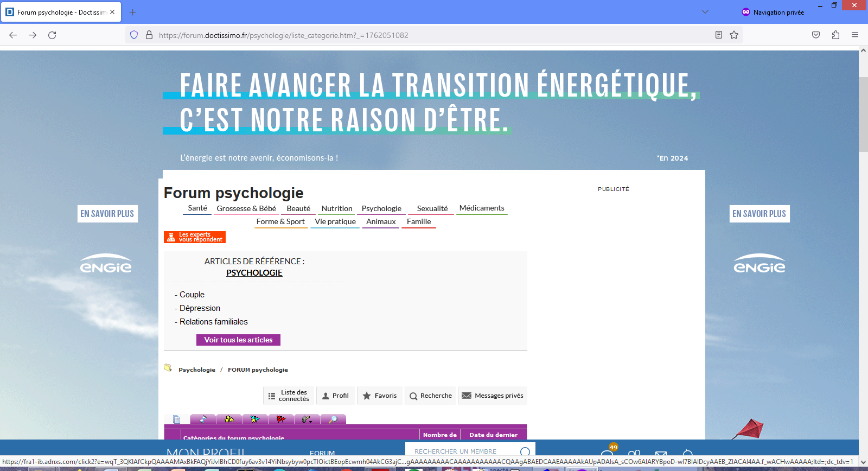Viewport: 868px width, 471px height.
Task: Click the address bar URL field
Action: click(434, 35)
